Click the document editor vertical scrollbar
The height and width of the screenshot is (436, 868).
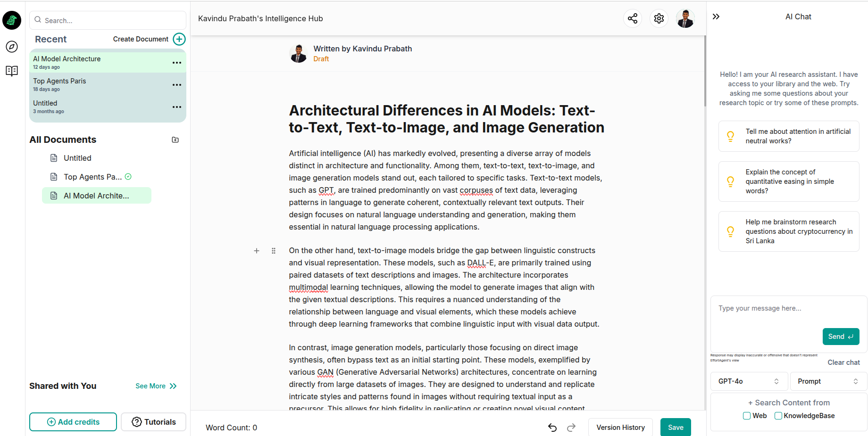pyautogui.click(x=705, y=71)
